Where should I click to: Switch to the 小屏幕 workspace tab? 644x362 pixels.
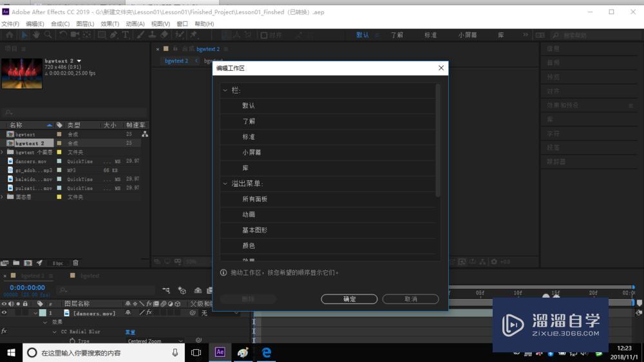[468, 35]
